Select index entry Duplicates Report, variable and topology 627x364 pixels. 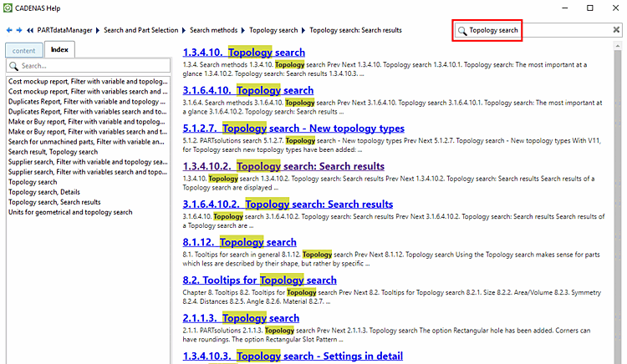(x=88, y=101)
